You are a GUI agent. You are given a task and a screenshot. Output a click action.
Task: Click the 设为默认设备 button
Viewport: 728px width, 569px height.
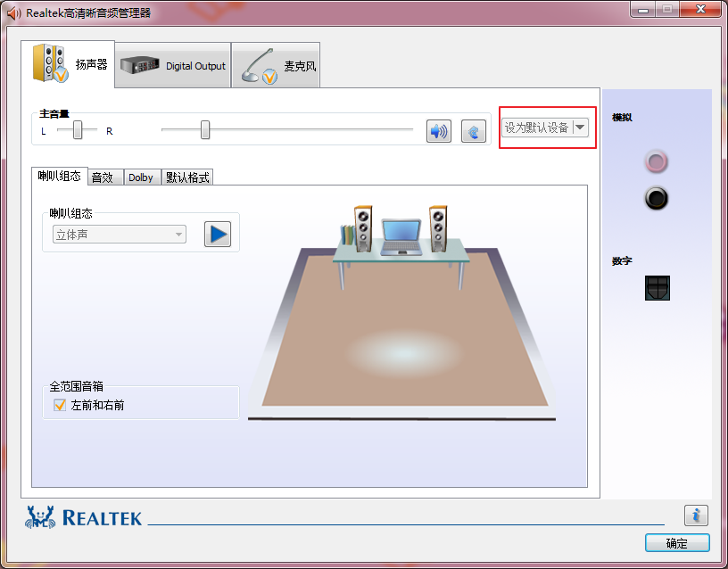tap(537, 128)
